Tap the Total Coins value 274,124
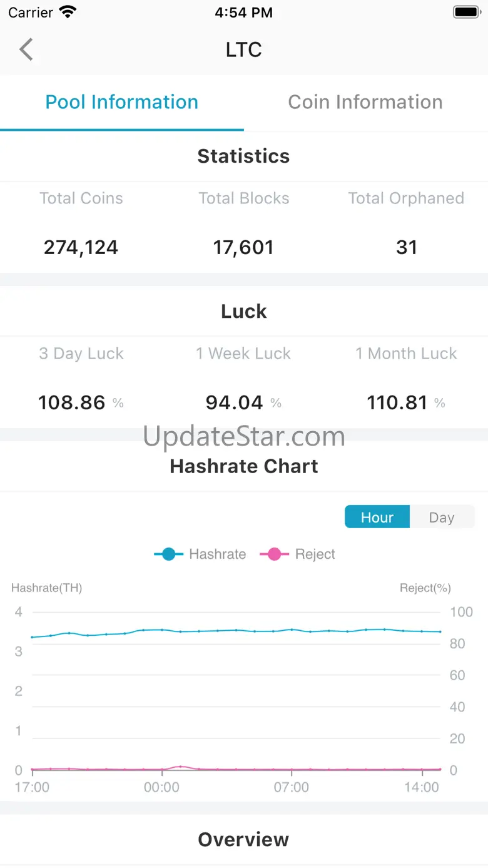 click(81, 247)
